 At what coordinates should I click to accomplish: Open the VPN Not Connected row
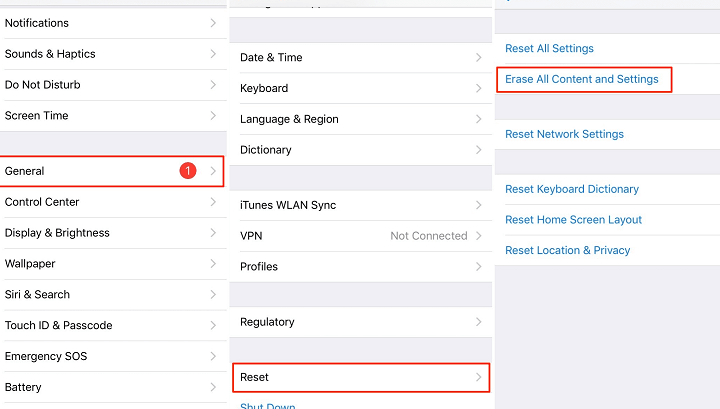pyautogui.click(x=360, y=236)
